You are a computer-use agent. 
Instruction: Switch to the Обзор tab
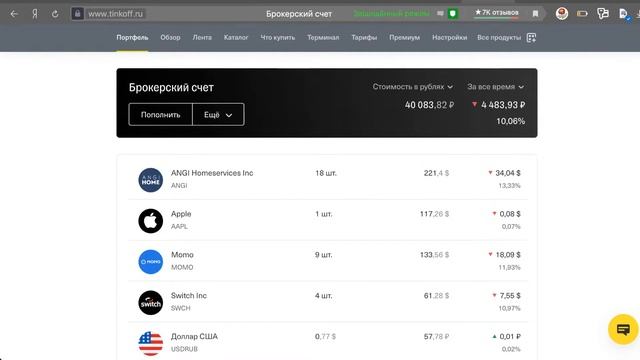170,37
